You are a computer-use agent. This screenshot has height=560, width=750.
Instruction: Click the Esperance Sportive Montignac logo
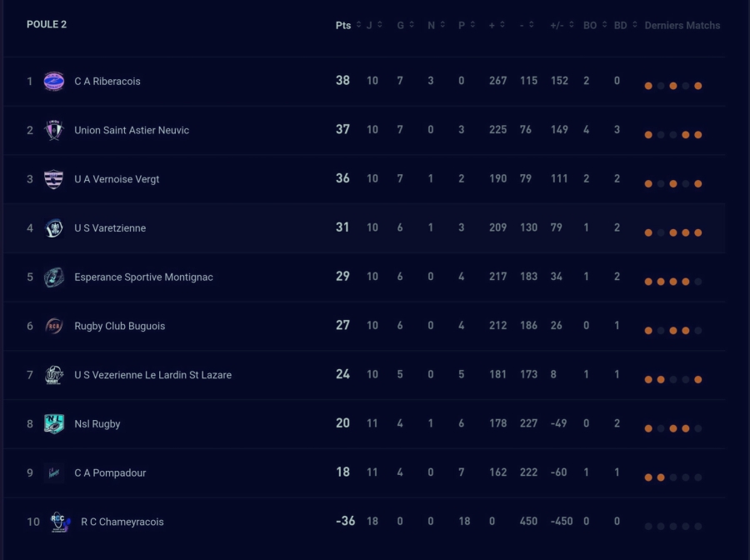click(x=54, y=277)
